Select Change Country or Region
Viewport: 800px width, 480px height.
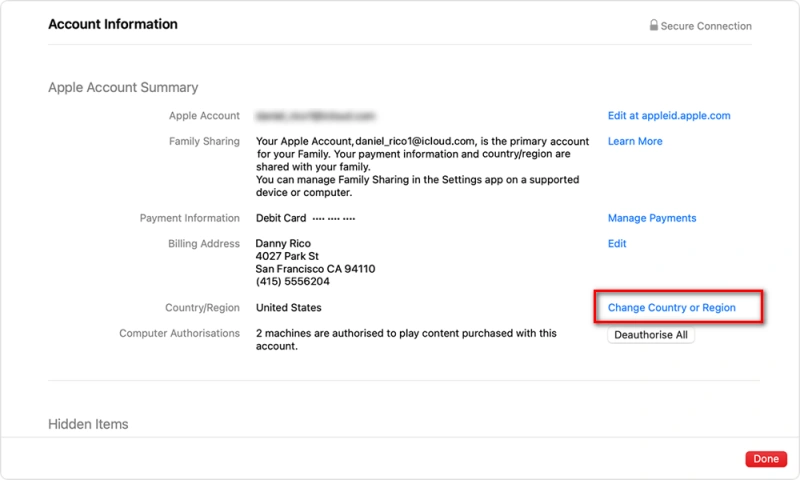[671, 308]
